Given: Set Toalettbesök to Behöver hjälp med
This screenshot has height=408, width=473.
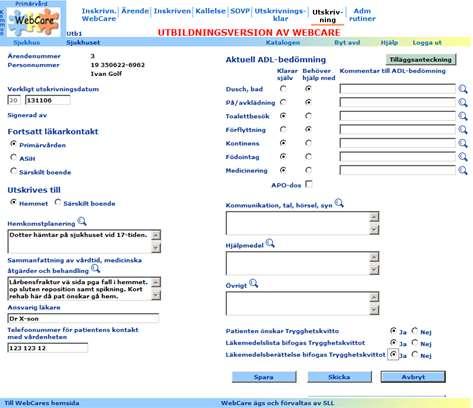Looking at the screenshot, I should [308, 116].
